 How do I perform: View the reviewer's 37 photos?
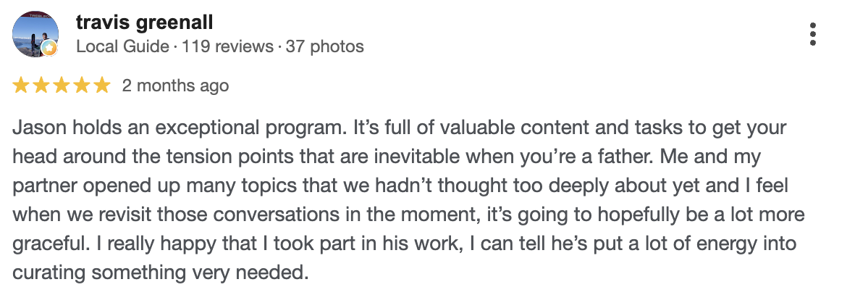point(325,46)
